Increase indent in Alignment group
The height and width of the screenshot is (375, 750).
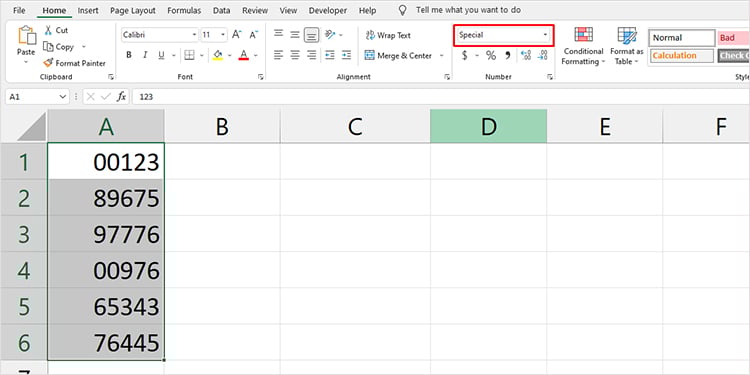tap(346, 55)
